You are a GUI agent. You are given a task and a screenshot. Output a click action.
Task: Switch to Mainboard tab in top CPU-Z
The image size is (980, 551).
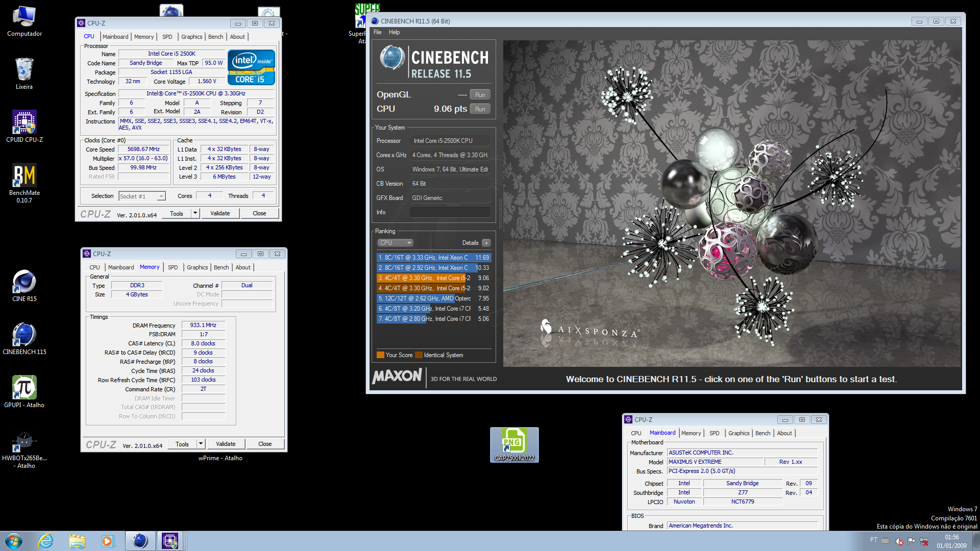115,37
